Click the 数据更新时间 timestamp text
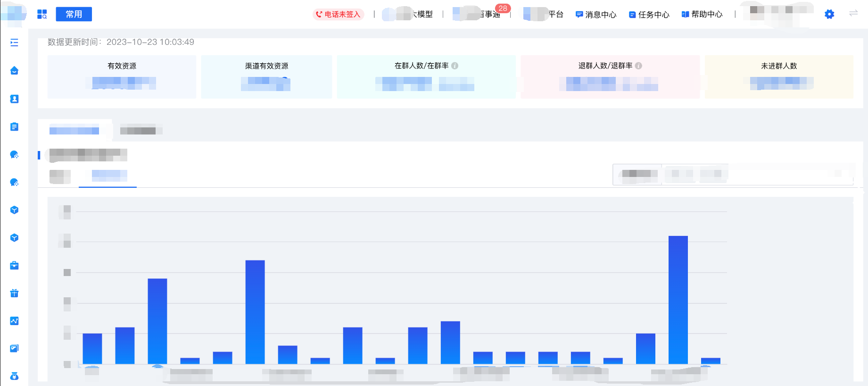Screen dimensions: 868x386 [121, 42]
